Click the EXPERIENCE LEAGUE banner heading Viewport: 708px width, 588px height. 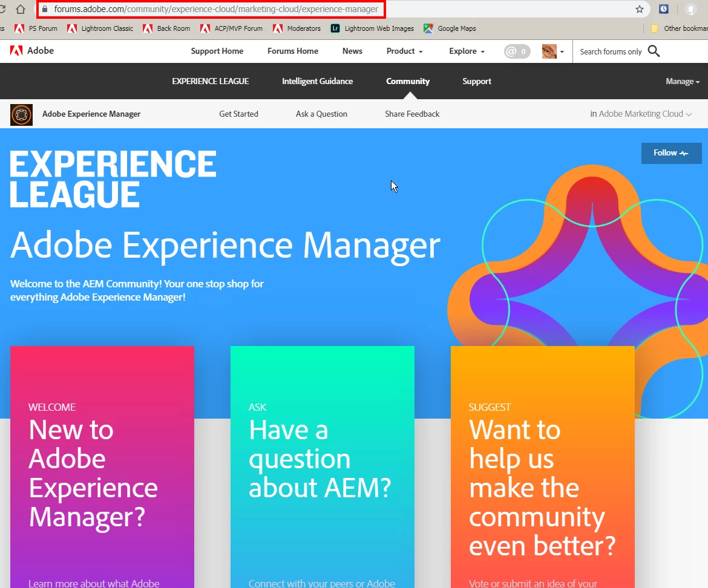pos(113,179)
